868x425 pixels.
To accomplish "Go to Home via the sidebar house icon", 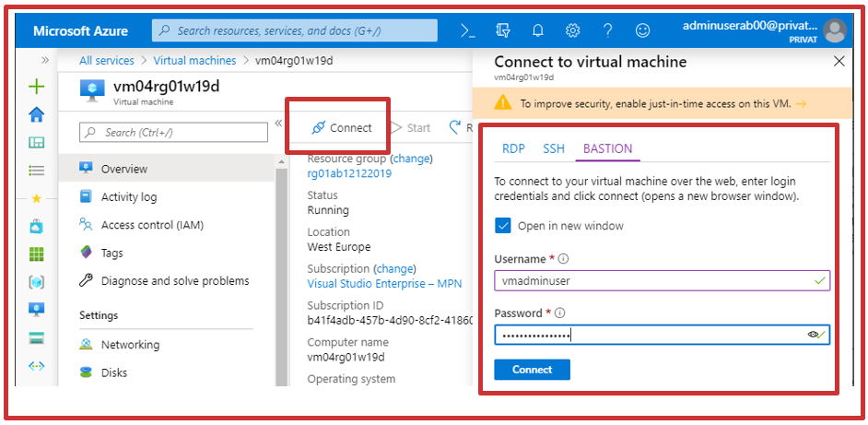I will (x=37, y=115).
